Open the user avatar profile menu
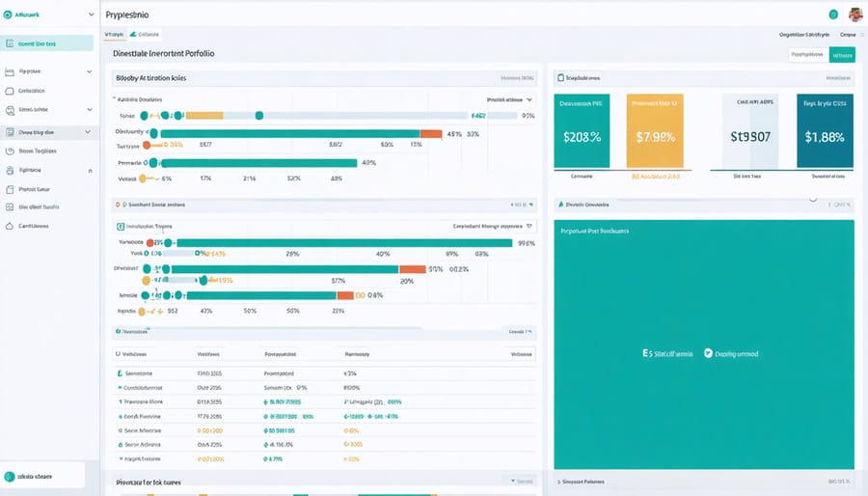 854,14
